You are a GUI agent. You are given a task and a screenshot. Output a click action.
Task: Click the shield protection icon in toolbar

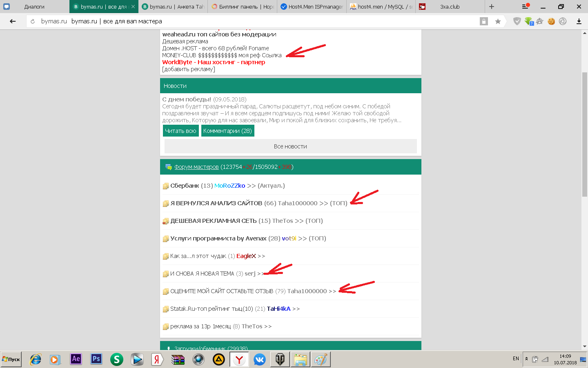517,21
